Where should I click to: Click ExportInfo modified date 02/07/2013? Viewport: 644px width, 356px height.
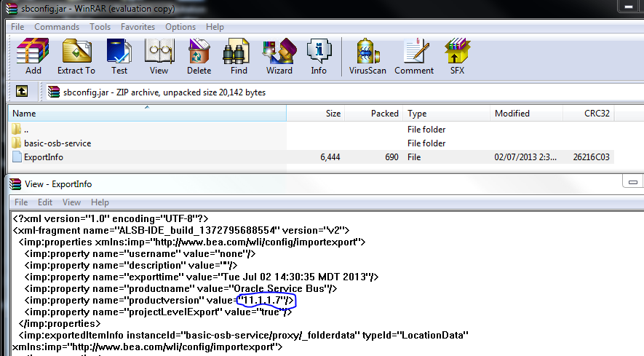(x=525, y=157)
